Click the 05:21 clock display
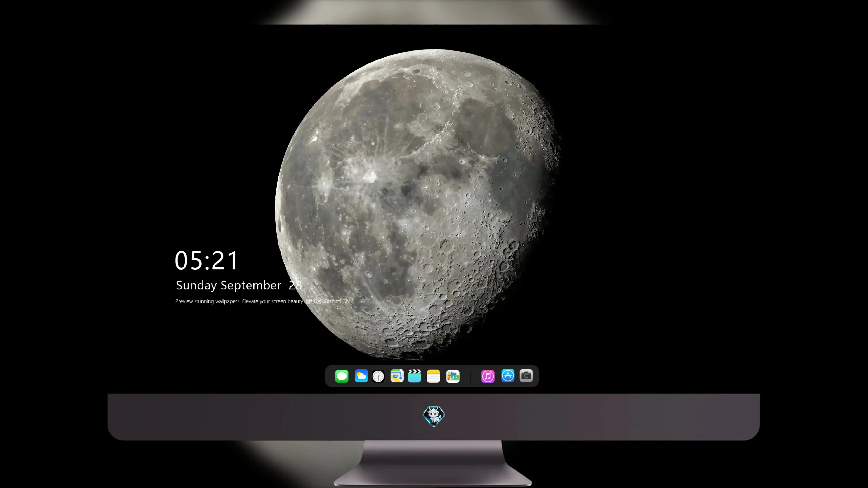This screenshot has height=488, width=868. (206, 260)
